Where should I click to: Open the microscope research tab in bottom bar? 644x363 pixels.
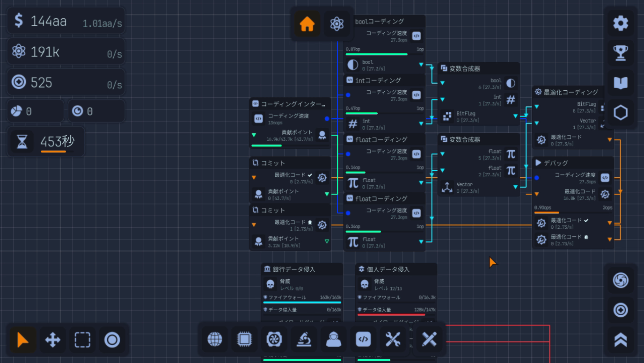pyautogui.click(x=304, y=340)
